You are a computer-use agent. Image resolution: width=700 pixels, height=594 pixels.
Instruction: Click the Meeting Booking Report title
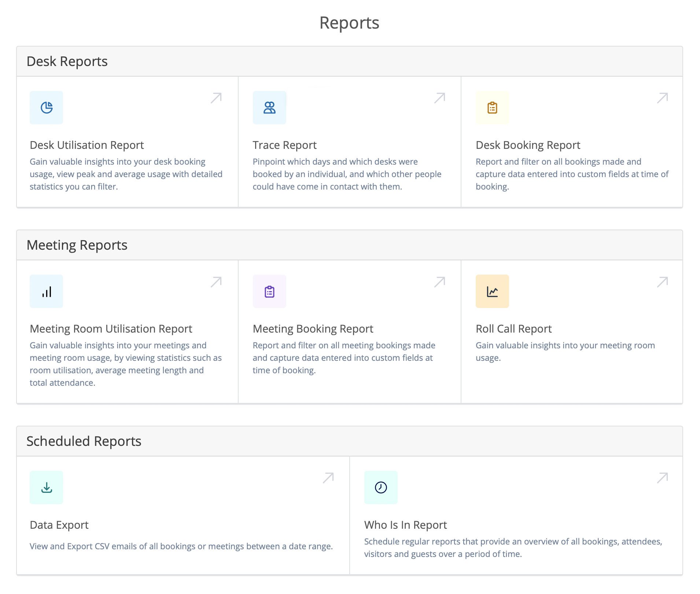(x=313, y=329)
